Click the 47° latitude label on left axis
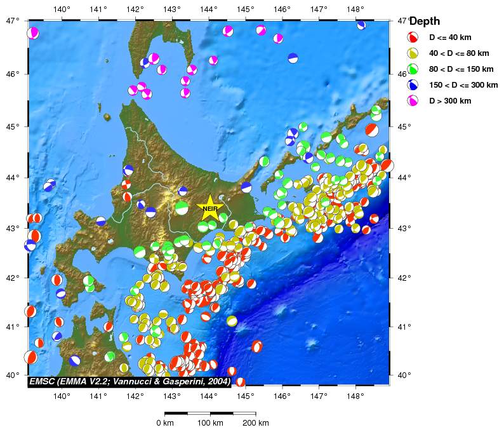Screen dimensions: 504x432 [13, 21]
